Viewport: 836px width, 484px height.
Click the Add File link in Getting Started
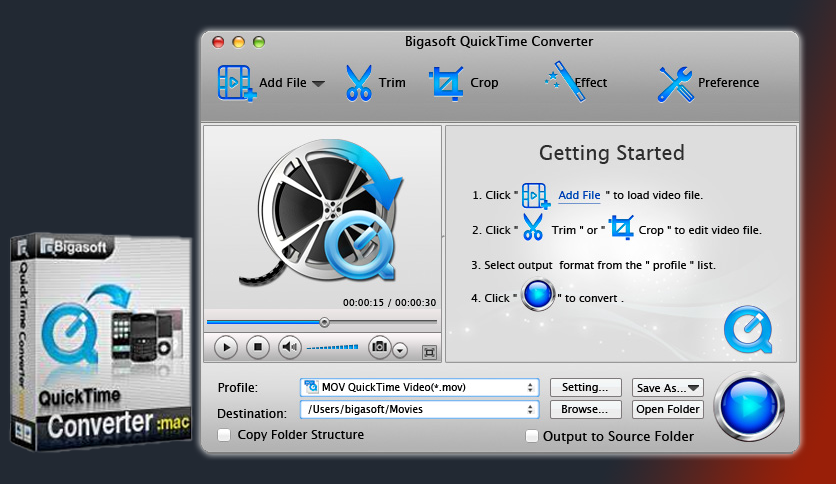579,196
